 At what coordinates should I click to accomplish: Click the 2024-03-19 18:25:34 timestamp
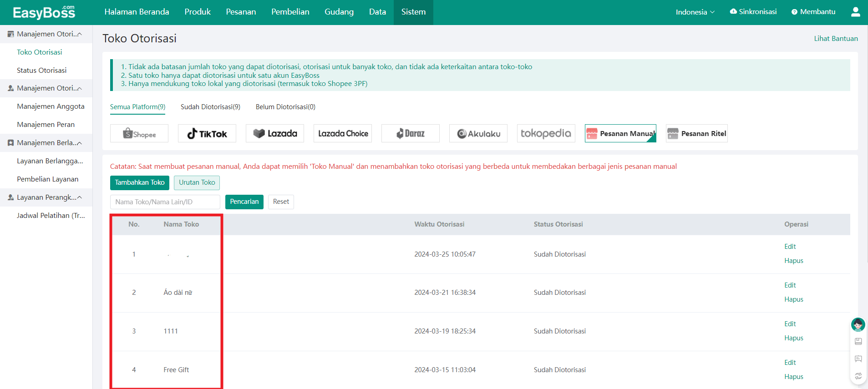(445, 331)
